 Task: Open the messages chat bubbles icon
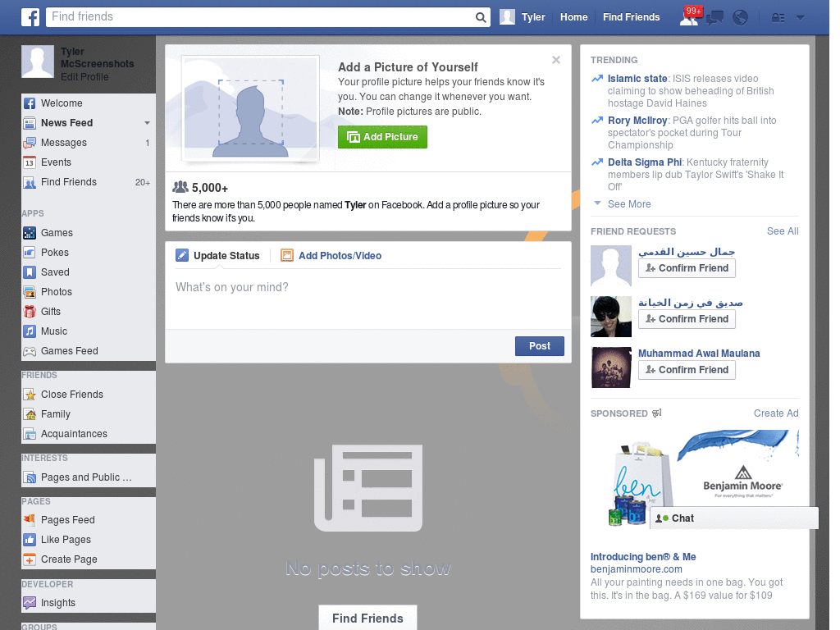714,18
